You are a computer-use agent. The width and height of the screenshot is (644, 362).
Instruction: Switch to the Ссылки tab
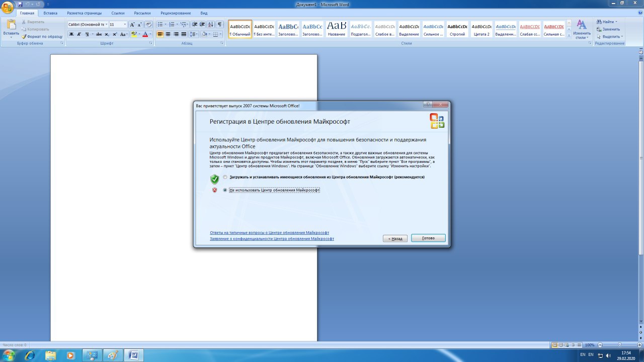118,13
